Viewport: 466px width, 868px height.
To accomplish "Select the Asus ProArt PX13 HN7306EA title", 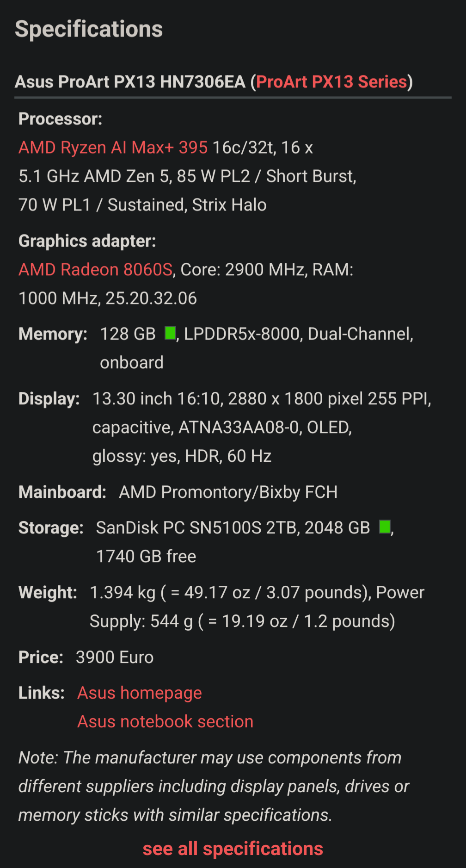I will (130, 82).
